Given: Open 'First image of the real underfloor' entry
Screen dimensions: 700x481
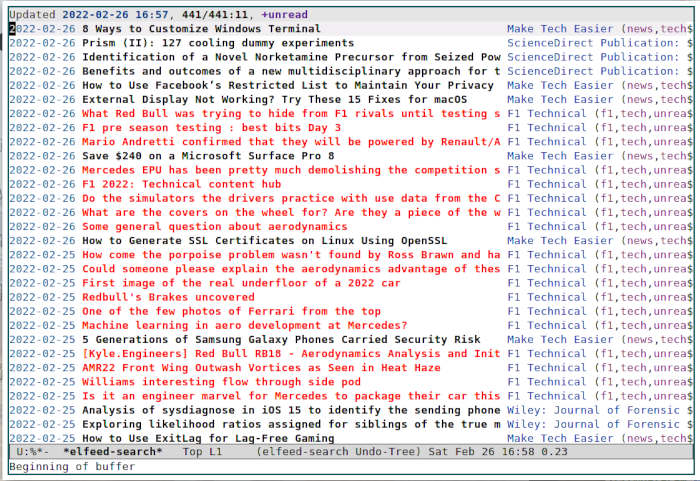Looking at the screenshot, I should [x=241, y=283].
